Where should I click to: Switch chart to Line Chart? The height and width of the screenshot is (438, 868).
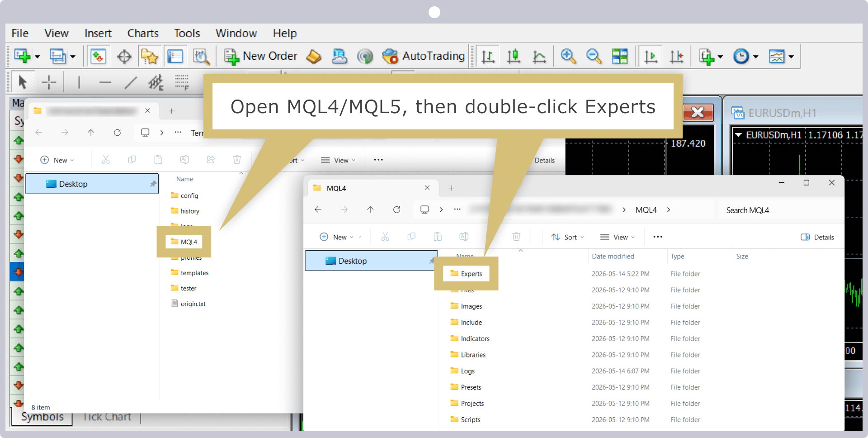(539, 56)
